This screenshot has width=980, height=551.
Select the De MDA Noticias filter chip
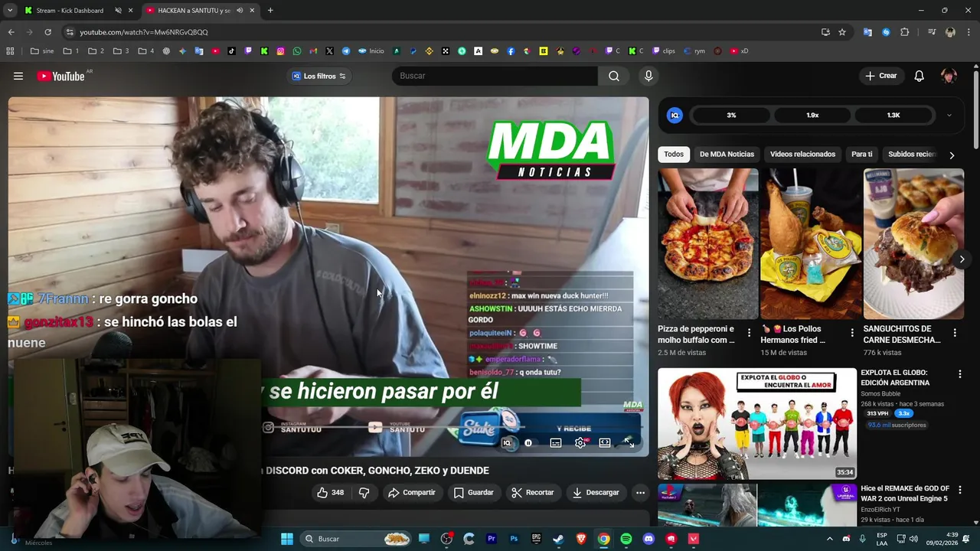pyautogui.click(x=727, y=155)
